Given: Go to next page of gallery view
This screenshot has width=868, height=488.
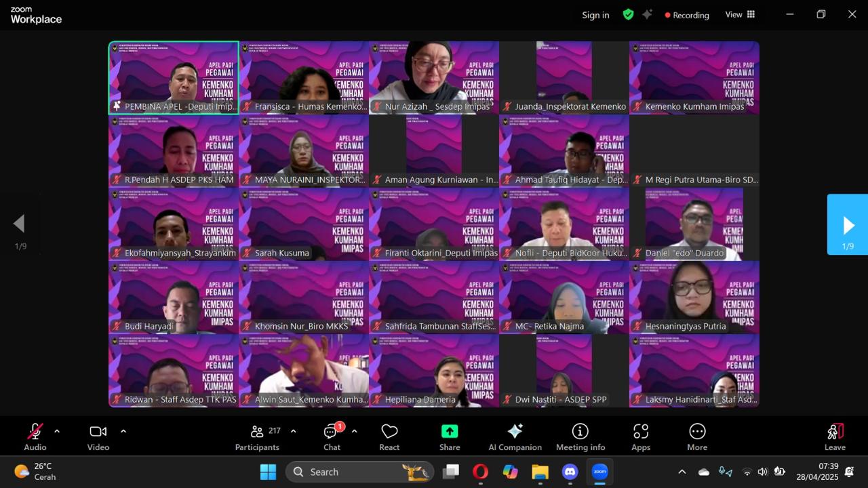Looking at the screenshot, I should [847, 225].
